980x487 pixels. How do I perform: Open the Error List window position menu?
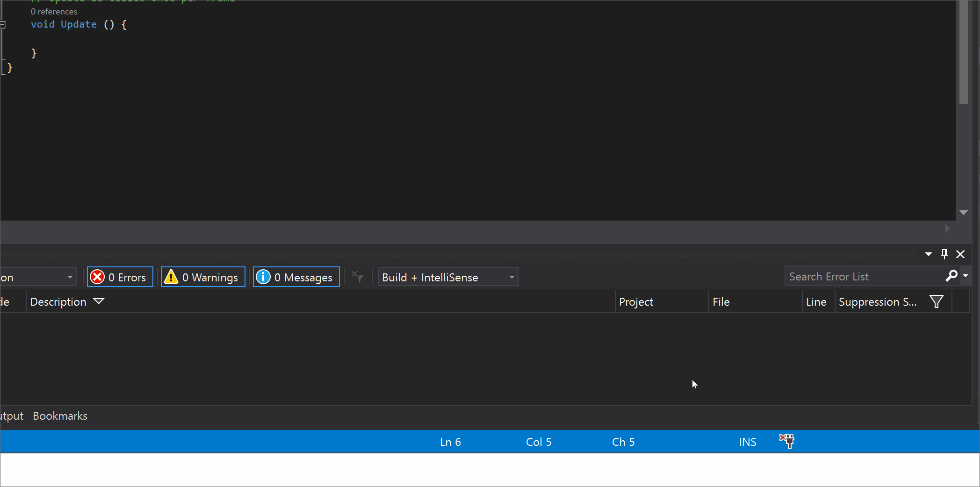pyautogui.click(x=928, y=254)
